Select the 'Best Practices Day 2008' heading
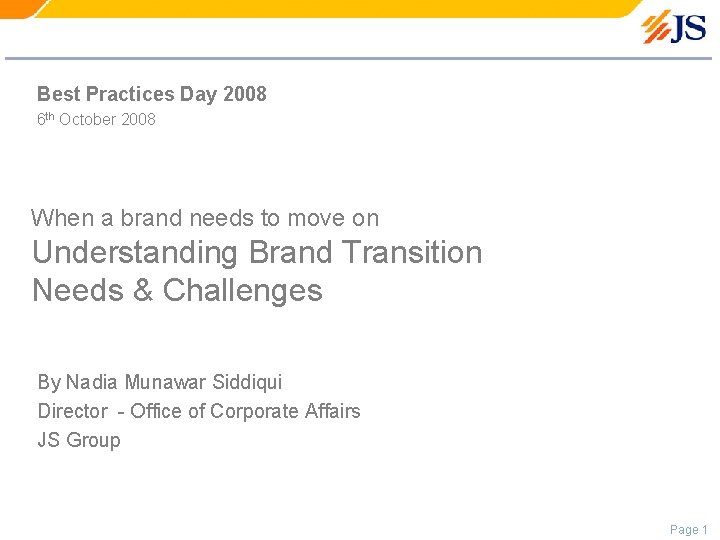The height and width of the screenshot is (540, 720). click(x=152, y=94)
